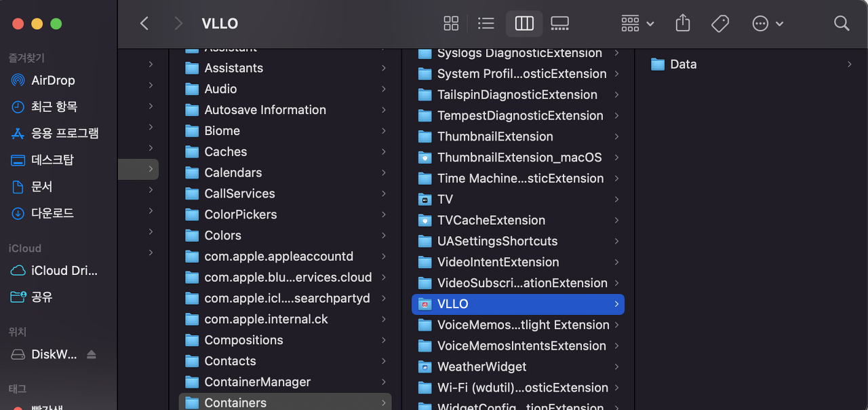
Task: Select TempestDiagnosticExtension folder
Action: coord(518,116)
